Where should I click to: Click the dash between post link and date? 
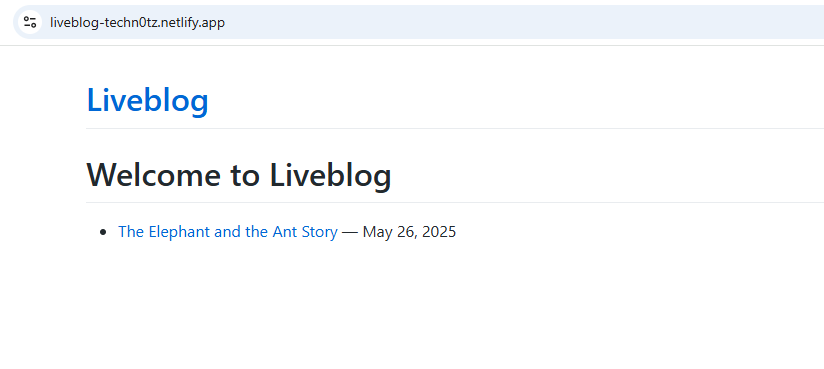tap(350, 232)
